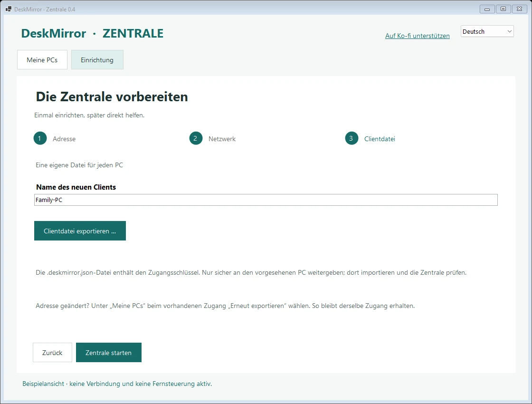Click the DeskMirror app icon in title bar

click(9, 9)
